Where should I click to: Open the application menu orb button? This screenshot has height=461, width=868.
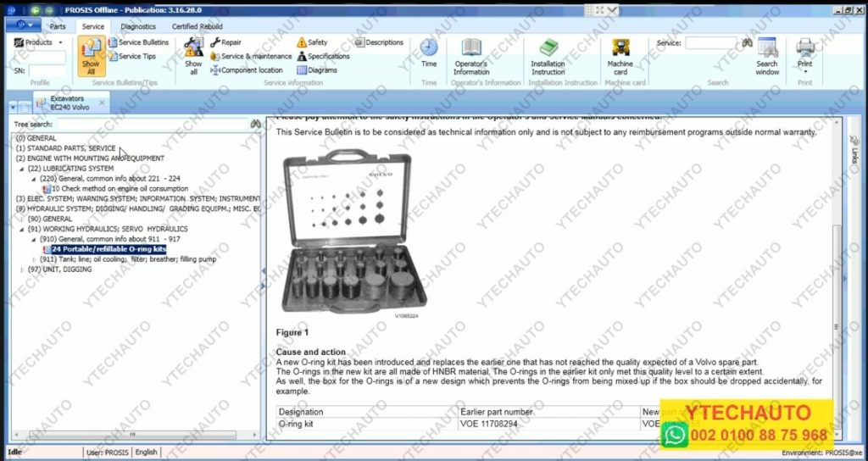click(x=23, y=25)
